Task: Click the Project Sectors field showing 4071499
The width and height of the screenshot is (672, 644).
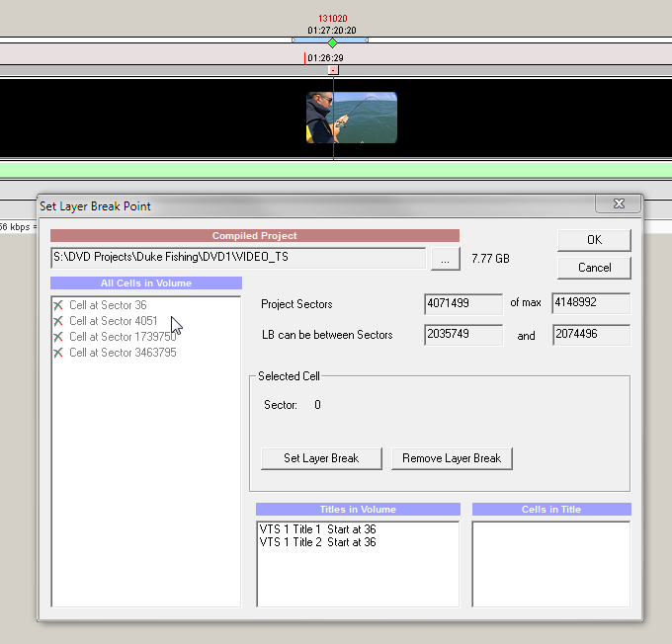Action: (x=462, y=303)
